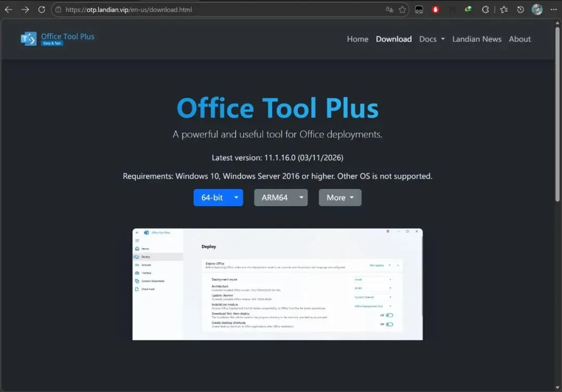Click the dim screenshot capture icon
Screen dimensions: 562x392
[452, 10]
